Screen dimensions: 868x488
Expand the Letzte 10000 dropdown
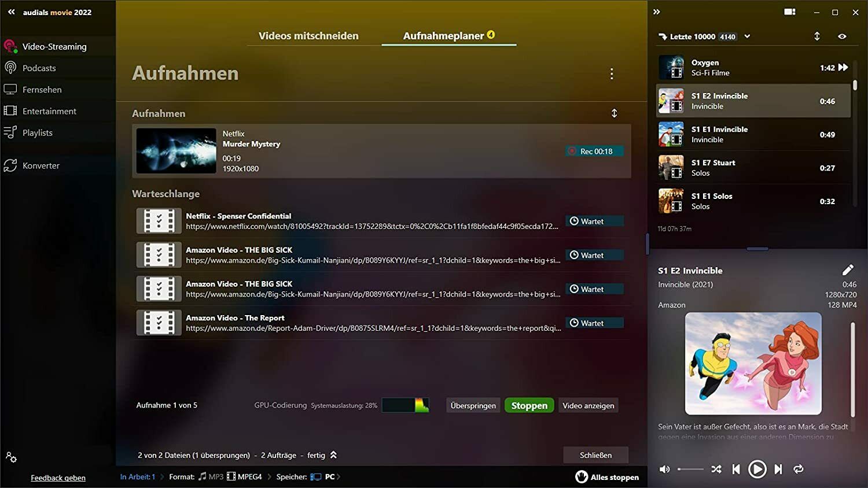click(747, 36)
